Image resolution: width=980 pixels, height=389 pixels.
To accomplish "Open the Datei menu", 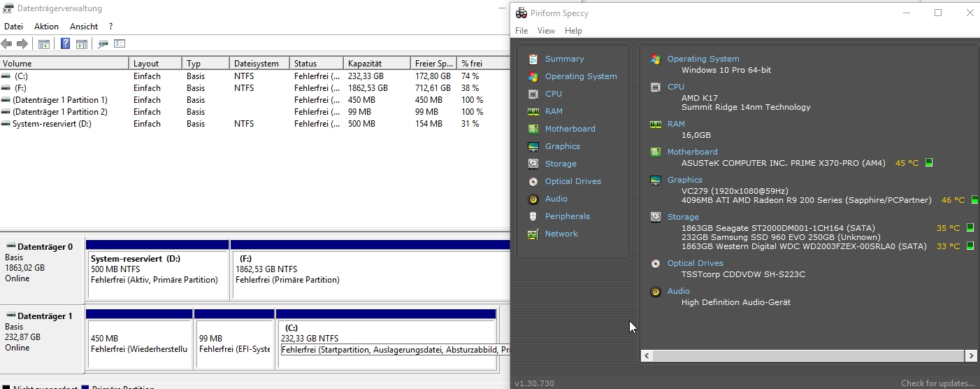I will coord(13,27).
